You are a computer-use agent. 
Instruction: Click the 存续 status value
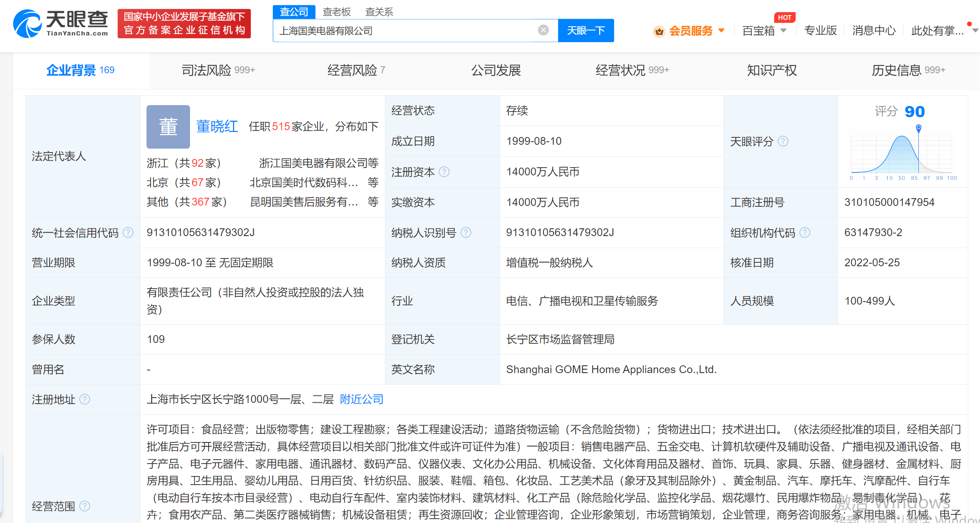(x=517, y=111)
